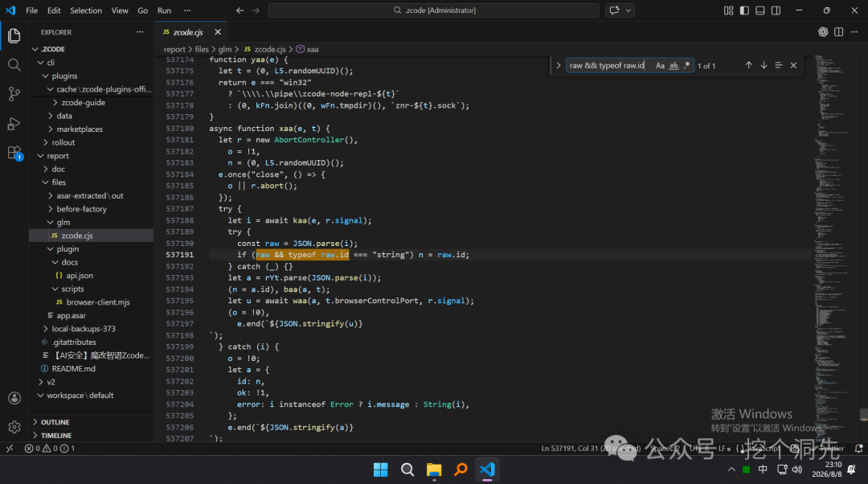The height and width of the screenshot is (484, 868).
Task: Collapse the cli folder
Action: pos(92,63)
